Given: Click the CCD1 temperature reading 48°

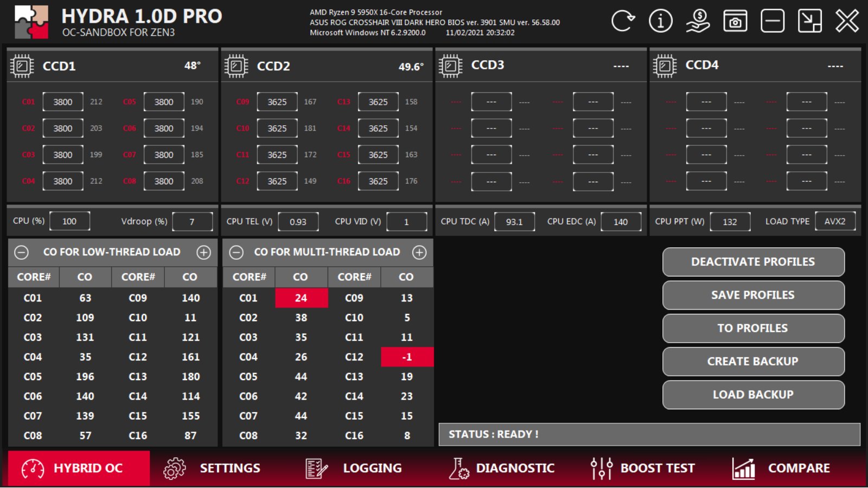Looking at the screenshot, I should pos(193,66).
